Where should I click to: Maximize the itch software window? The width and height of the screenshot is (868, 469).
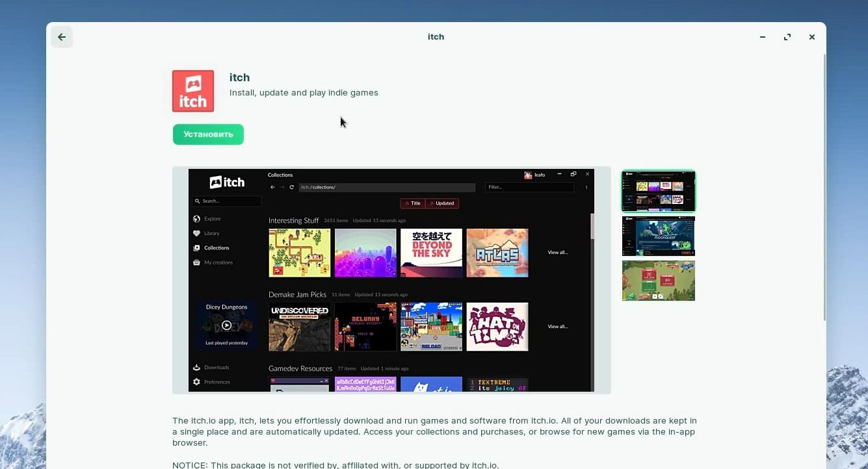pos(787,37)
